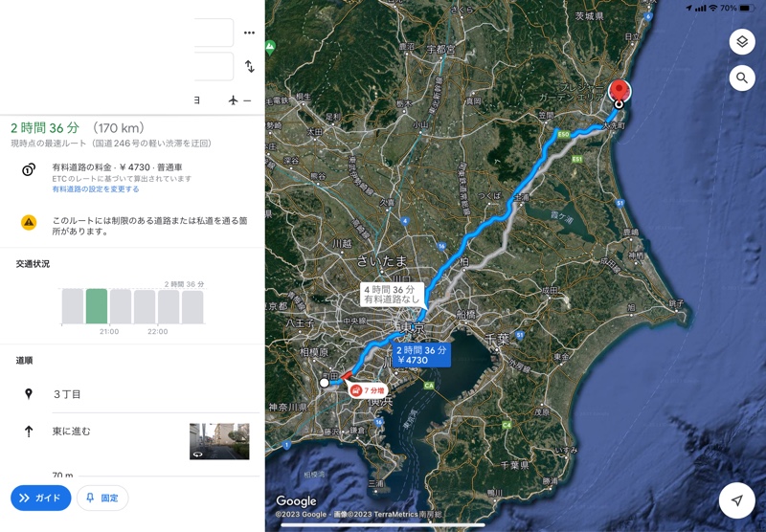The height and width of the screenshot is (532, 766).
Task: Select the airplane flight travel mode
Action: click(233, 100)
